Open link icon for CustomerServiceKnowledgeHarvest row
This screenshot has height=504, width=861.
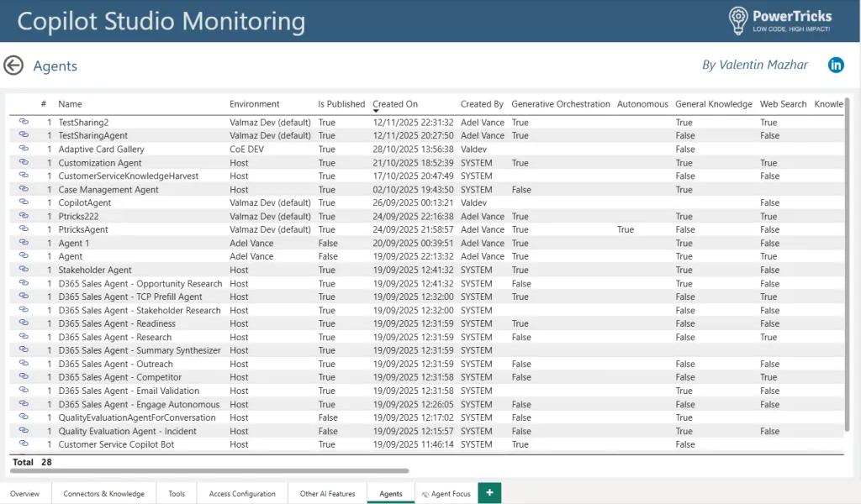click(24, 176)
